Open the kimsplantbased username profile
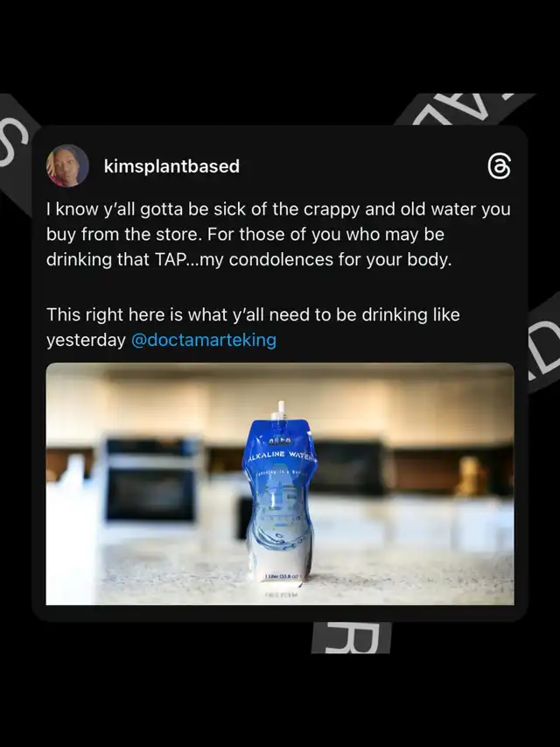 [171, 166]
